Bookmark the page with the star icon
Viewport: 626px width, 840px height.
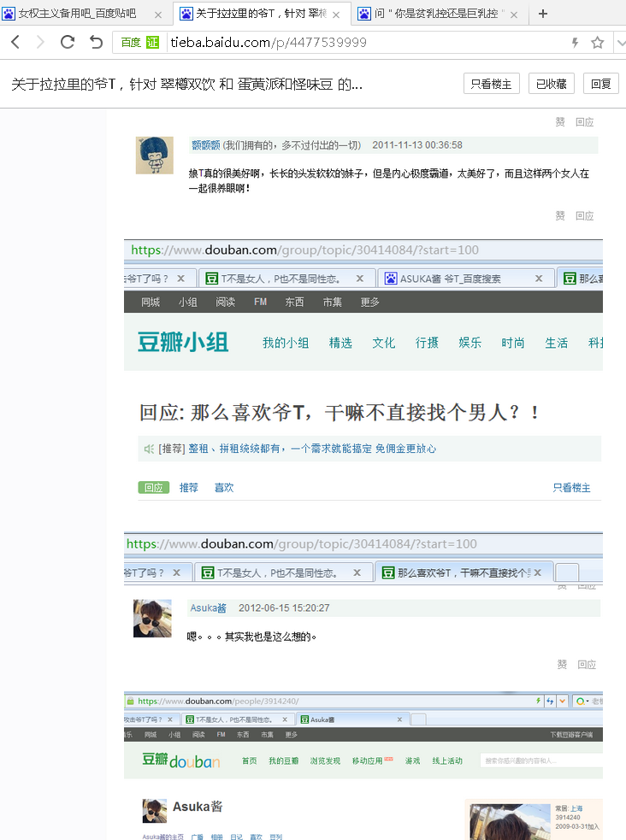coord(598,43)
